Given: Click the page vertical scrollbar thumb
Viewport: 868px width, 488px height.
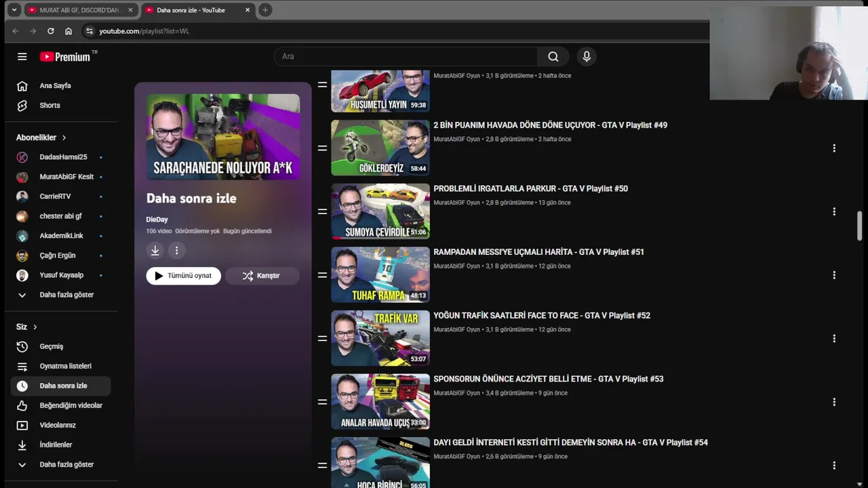Looking at the screenshot, I should (860, 226).
